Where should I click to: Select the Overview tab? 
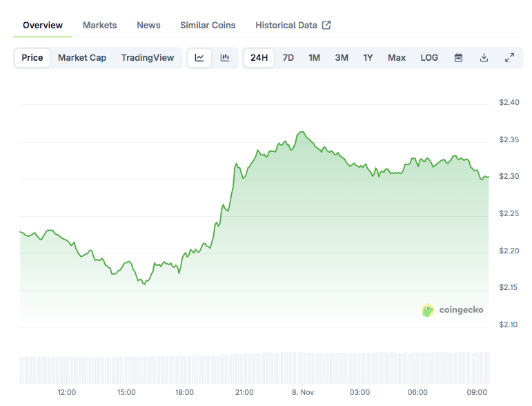coord(43,26)
